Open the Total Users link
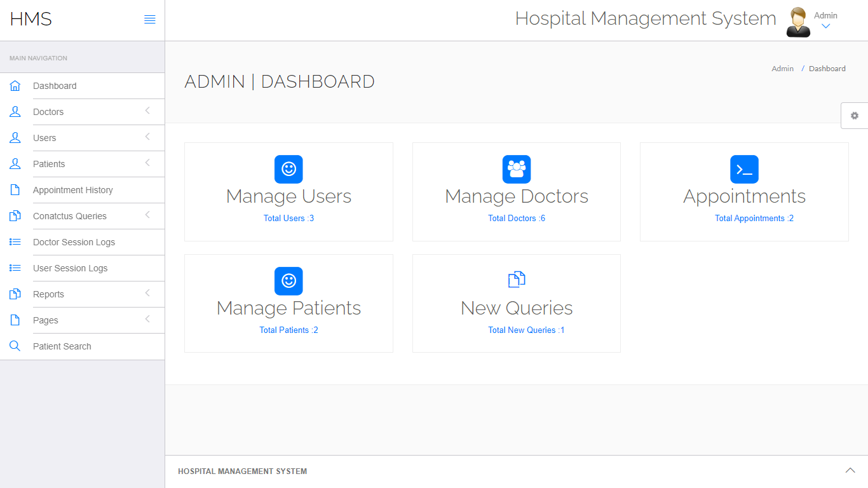The image size is (868, 488). pyautogui.click(x=288, y=218)
